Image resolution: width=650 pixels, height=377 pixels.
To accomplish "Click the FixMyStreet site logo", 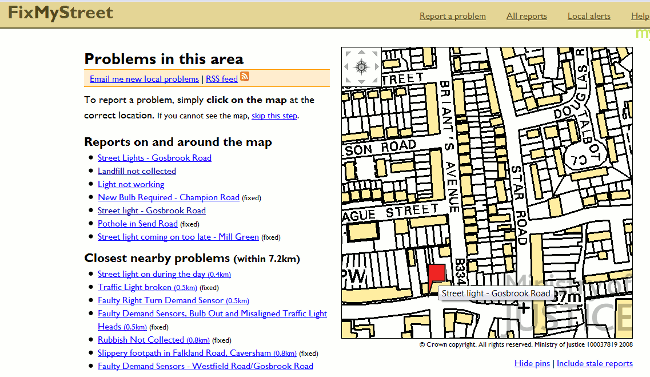I will [x=61, y=13].
